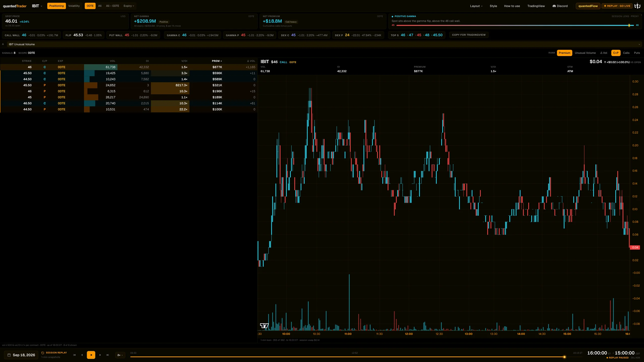Screen dimensions: 644x362
Task: Click the DEX C 45 level chip
Action: [x=304, y=35]
